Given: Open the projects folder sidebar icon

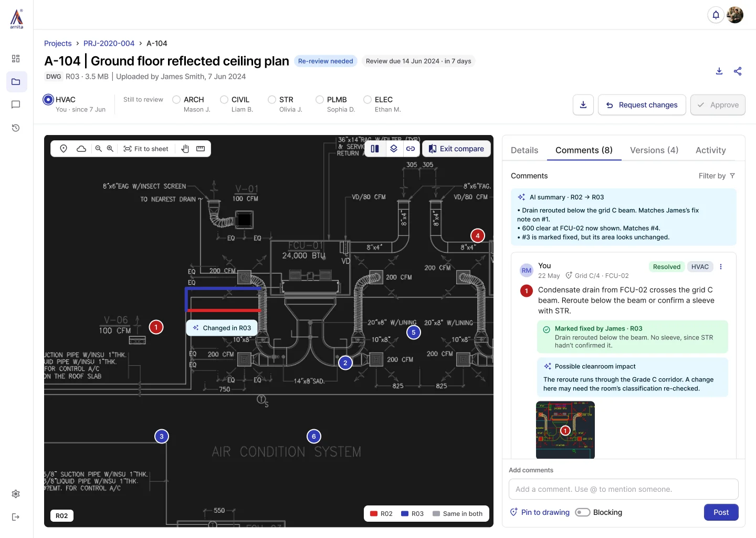Looking at the screenshot, I should (x=16, y=81).
